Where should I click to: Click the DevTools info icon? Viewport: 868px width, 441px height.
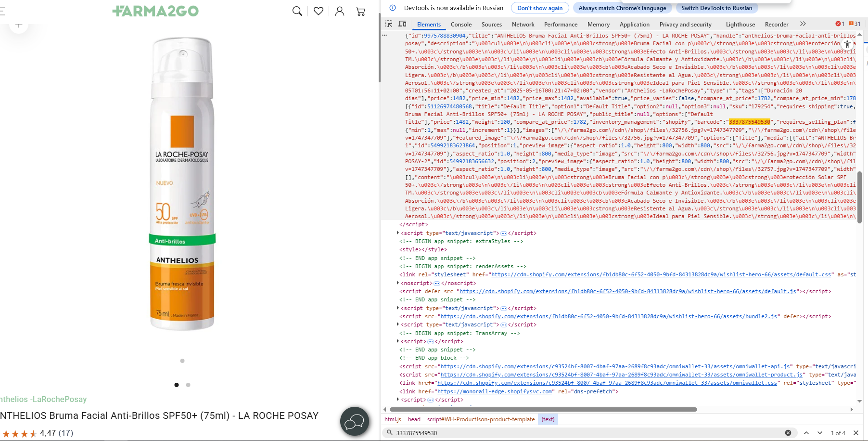point(393,8)
